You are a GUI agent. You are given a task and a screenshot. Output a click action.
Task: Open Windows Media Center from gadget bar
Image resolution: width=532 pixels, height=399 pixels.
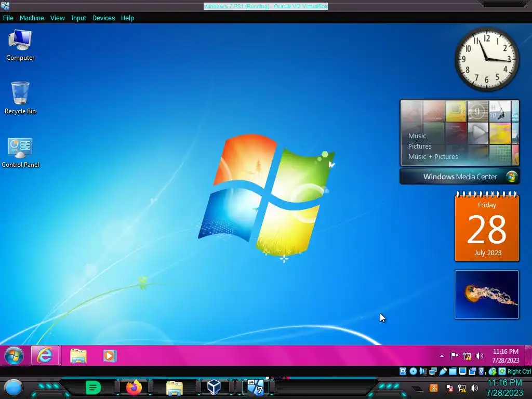[460, 177]
